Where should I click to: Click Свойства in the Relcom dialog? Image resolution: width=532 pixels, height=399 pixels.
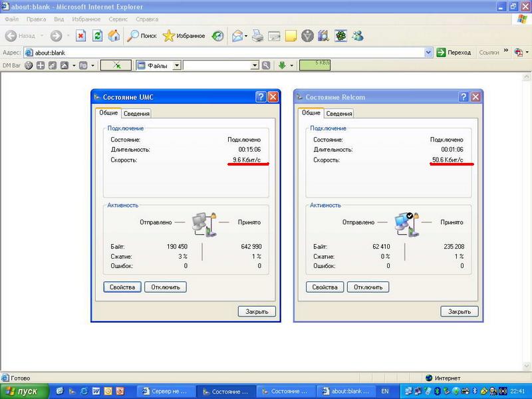click(325, 287)
